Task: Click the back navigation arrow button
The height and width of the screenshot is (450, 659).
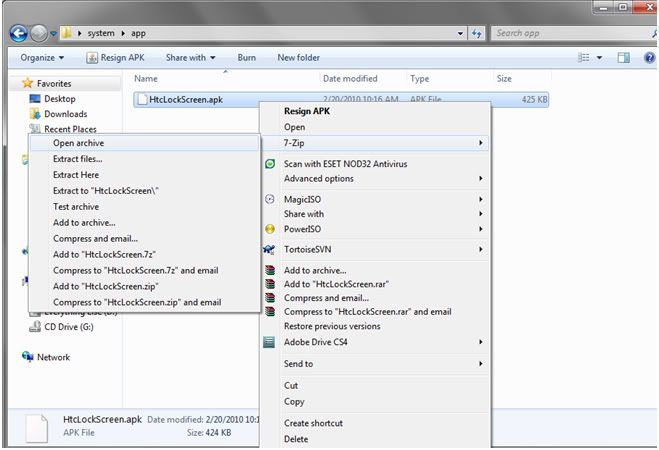Action: point(19,33)
